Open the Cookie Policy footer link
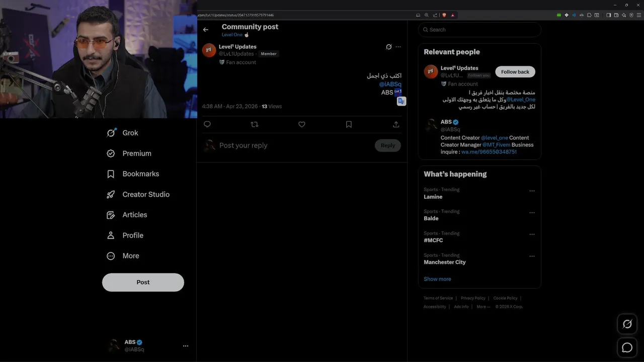Image resolution: width=644 pixels, height=362 pixels. pos(505,298)
